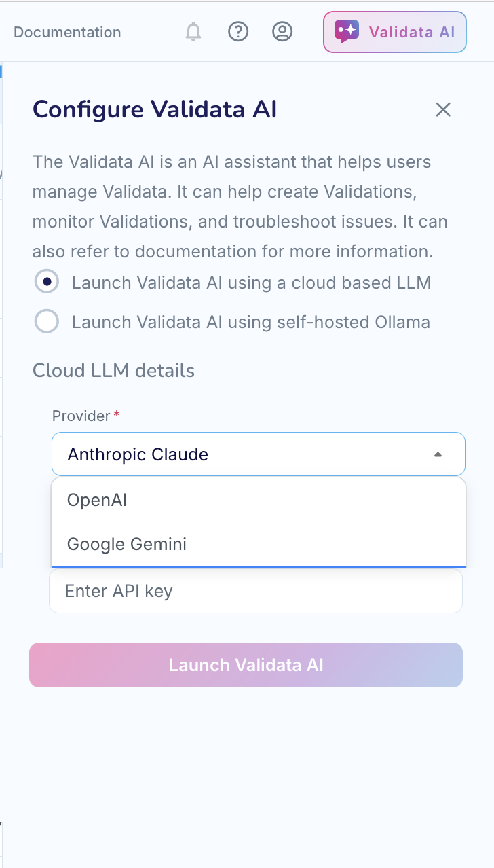
Task: Click the notification bell icon
Action: pos(193,31)
